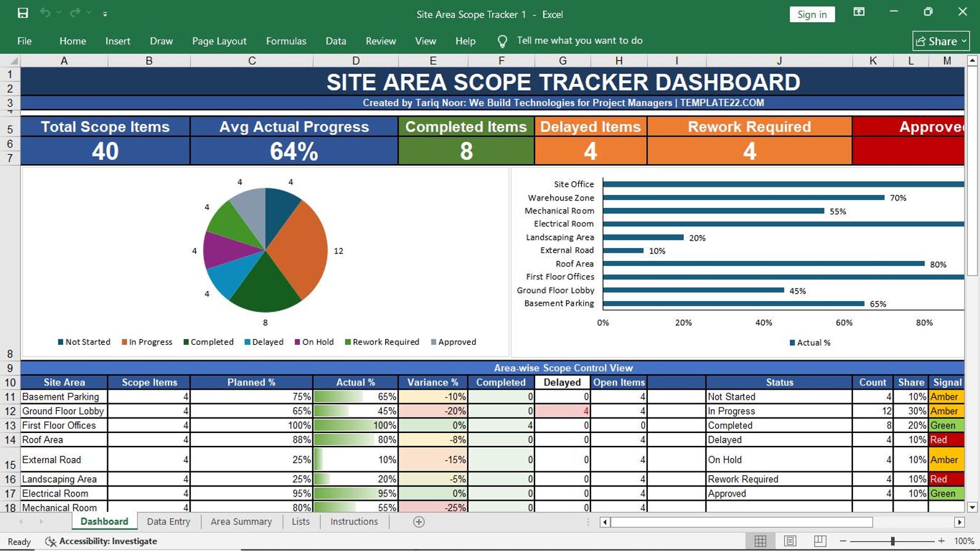
Task: Click the Share button
Action: pyautogui.click(x=941, y=41)
